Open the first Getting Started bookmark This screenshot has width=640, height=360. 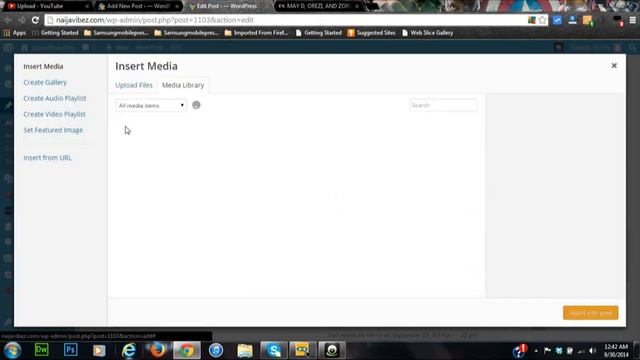click(55, 33)
